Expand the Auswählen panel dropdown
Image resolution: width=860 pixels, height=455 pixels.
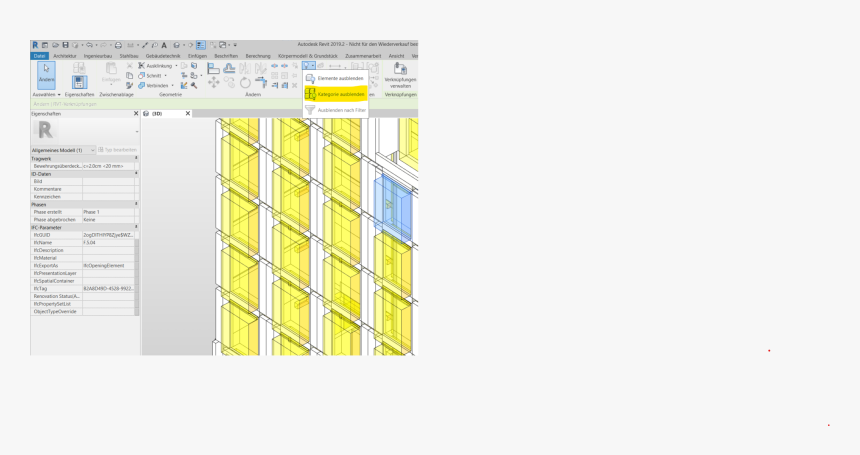click(x=47, y=95)
